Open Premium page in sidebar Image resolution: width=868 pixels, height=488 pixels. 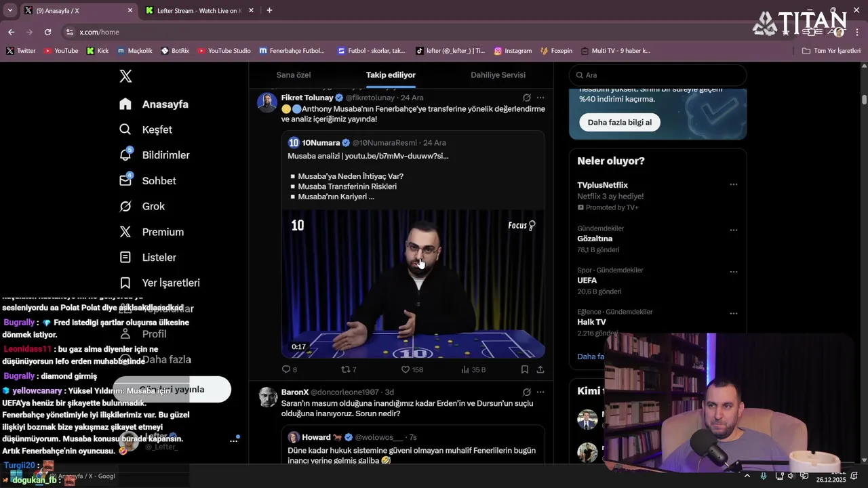tap(151, 232)
